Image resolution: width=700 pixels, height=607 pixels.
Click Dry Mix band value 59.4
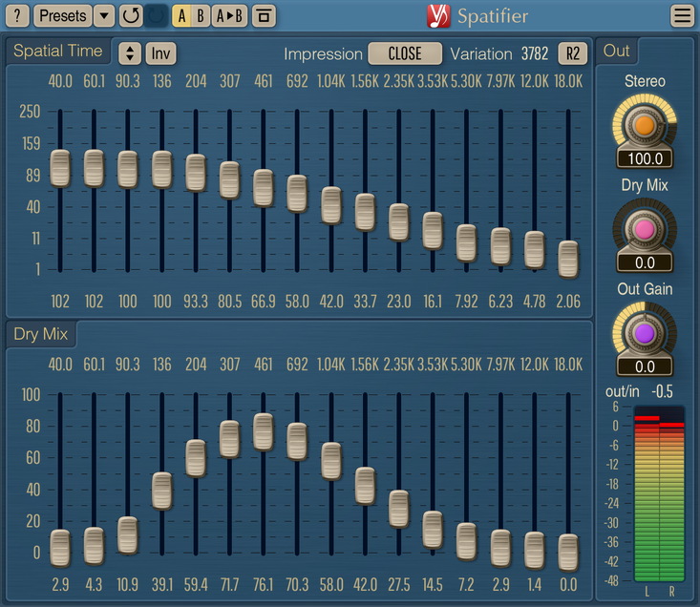click(x=196, y=585)
